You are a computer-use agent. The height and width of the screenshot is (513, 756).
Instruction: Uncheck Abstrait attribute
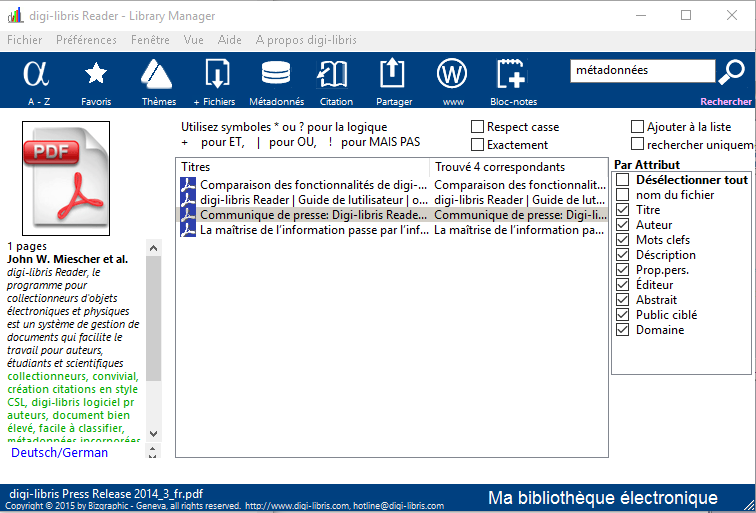[623, 300]
